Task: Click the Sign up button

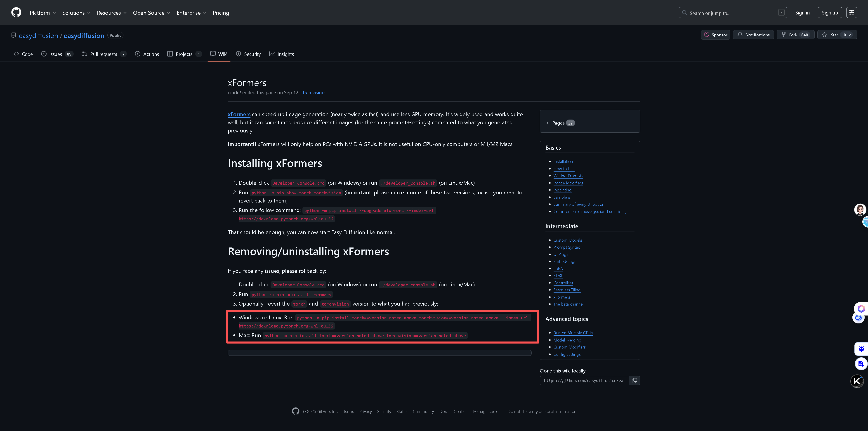Action: 830,13
